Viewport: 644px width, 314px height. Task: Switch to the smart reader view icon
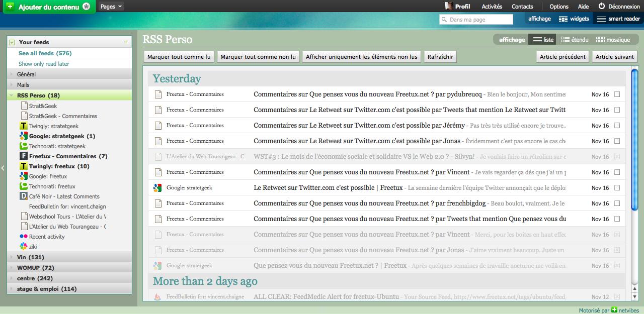(601, 19)
